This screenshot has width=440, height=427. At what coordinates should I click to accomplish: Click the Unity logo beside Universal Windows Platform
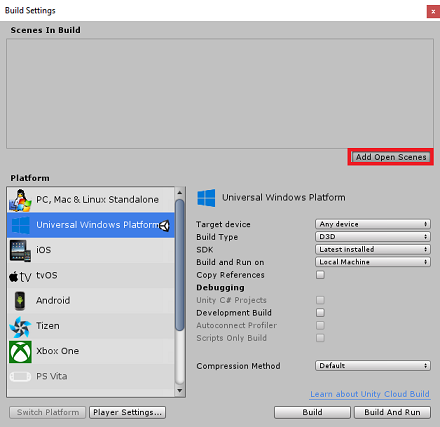(x=164, y=226)
